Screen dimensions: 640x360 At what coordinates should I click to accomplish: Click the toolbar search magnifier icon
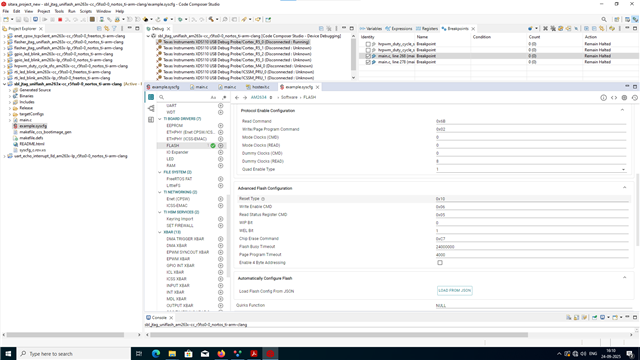pos(604,20)
